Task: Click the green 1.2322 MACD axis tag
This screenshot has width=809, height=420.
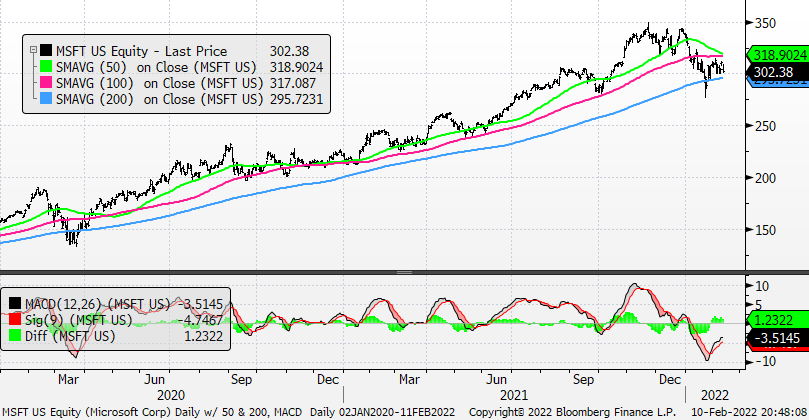Action: click(779, 320)
